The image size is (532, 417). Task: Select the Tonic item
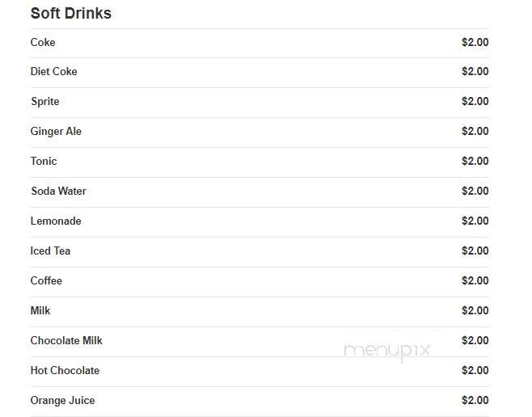pos(44,161)
